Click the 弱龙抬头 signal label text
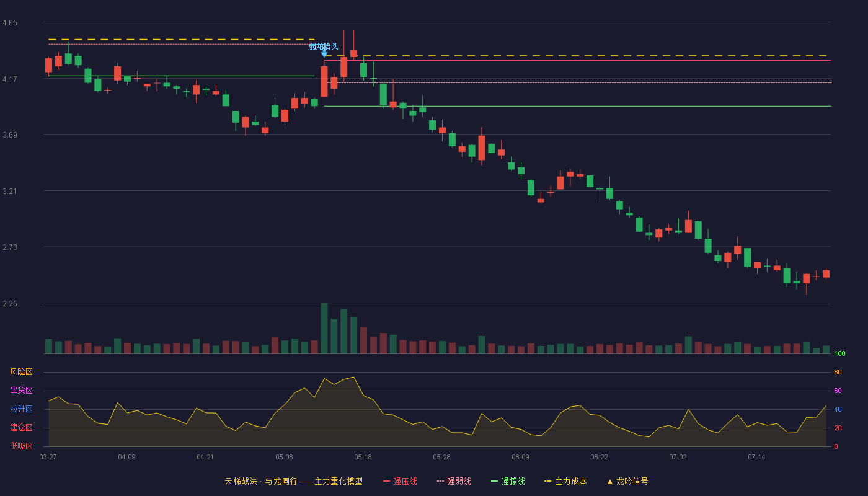 [x=324, y=46]
